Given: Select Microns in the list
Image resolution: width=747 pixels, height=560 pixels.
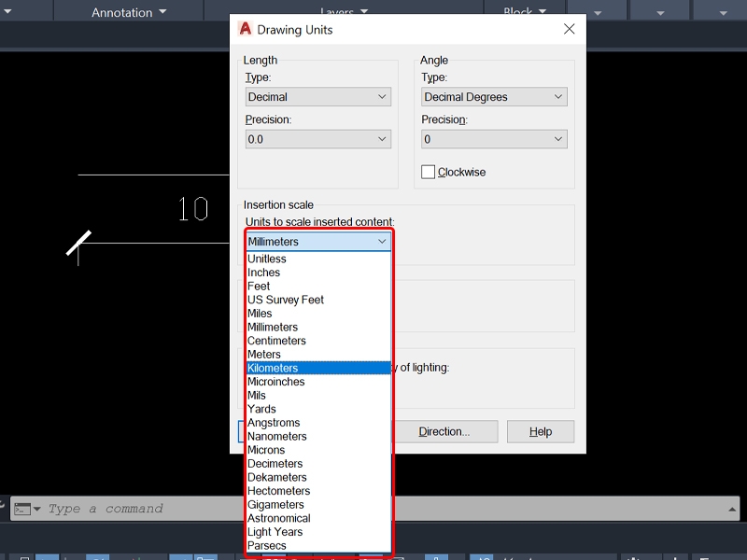Looking at the screenshot, I should point(318,450).
